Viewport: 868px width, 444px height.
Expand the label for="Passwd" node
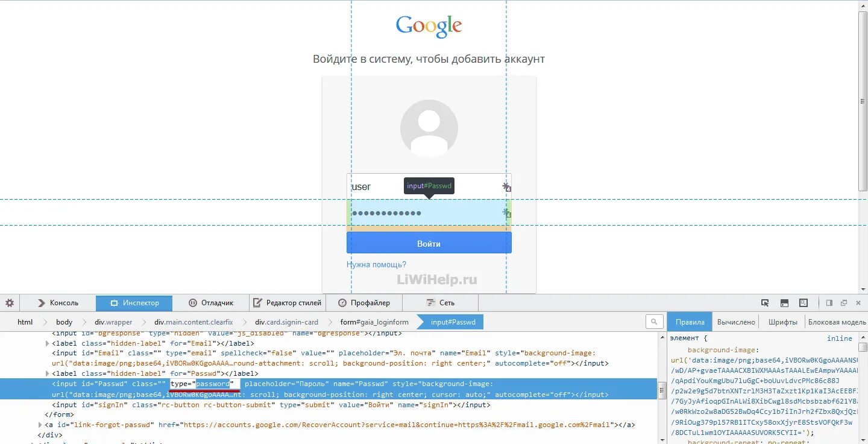48,374
